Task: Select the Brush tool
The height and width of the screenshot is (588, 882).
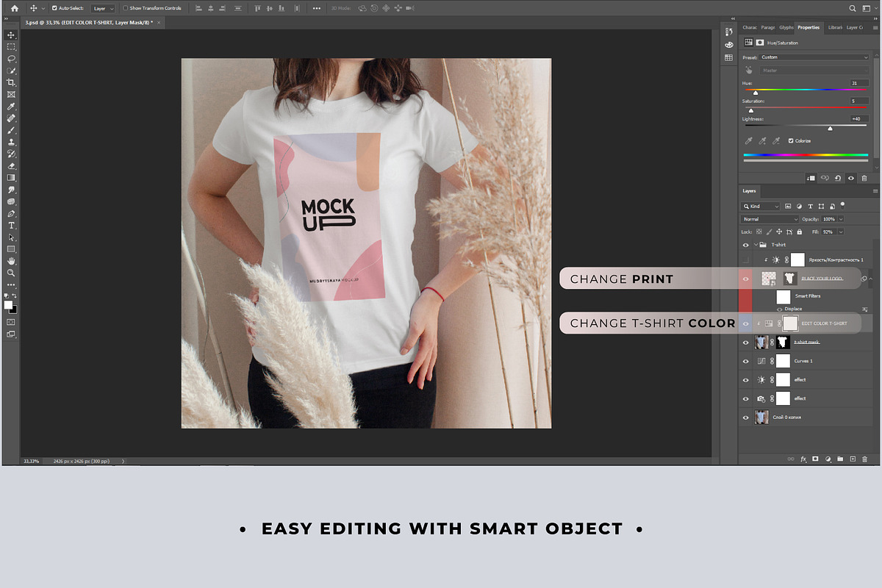Action: coord(11,130)
